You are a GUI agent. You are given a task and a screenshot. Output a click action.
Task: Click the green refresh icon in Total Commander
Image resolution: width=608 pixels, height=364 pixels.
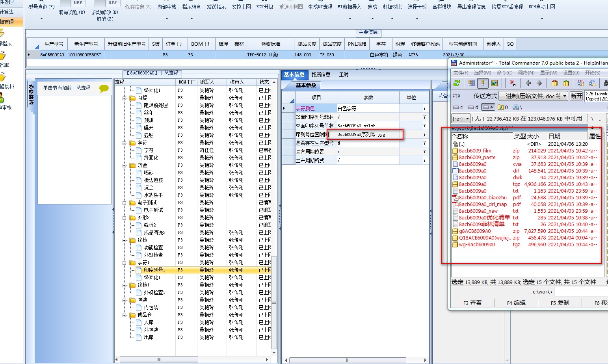[x=457, y=83]
